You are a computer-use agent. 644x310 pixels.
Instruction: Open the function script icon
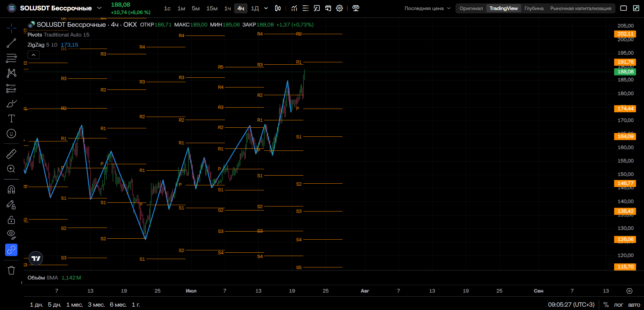coord(317,8)
